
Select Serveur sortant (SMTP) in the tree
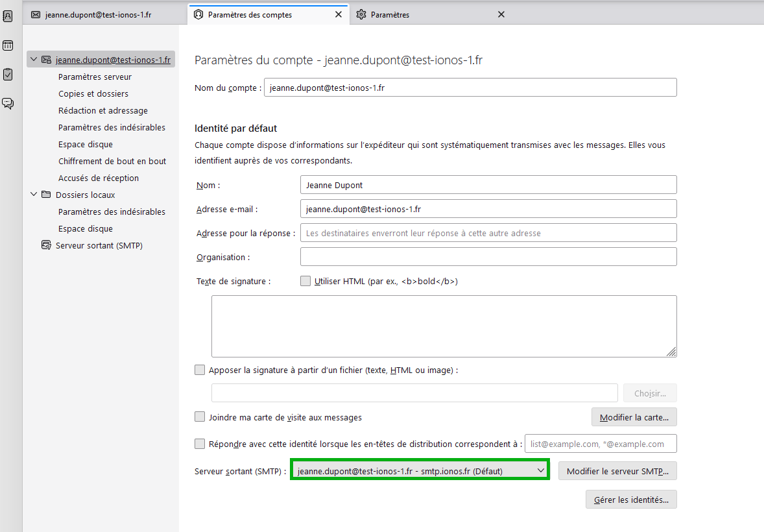coord(99,245)
